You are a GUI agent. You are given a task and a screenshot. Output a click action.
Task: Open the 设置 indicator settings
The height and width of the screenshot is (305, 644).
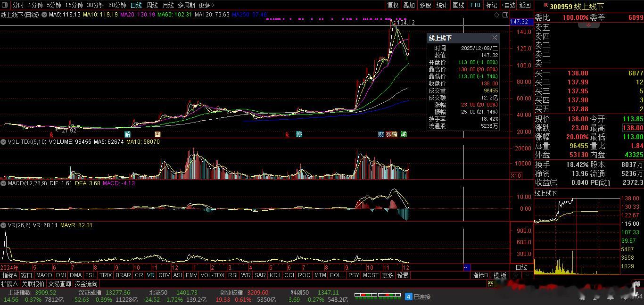403,275
